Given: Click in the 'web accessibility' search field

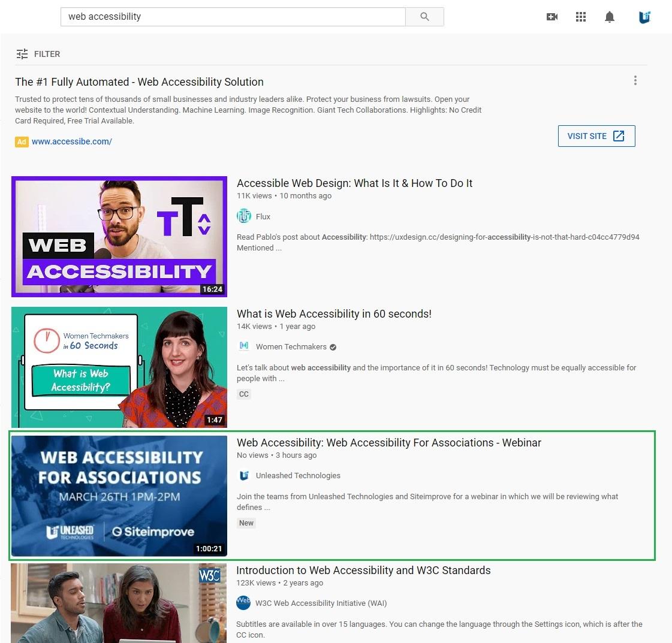Looking at the screenshot, I should 233,17.
